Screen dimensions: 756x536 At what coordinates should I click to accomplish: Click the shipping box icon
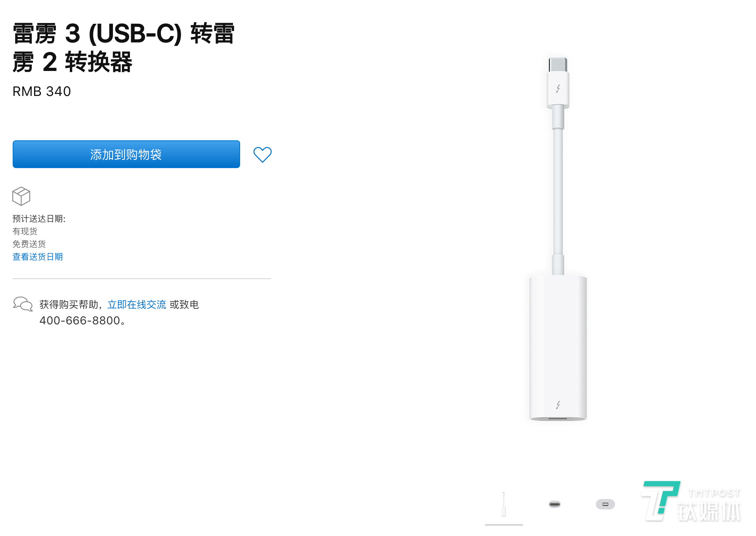pos(21,196)
